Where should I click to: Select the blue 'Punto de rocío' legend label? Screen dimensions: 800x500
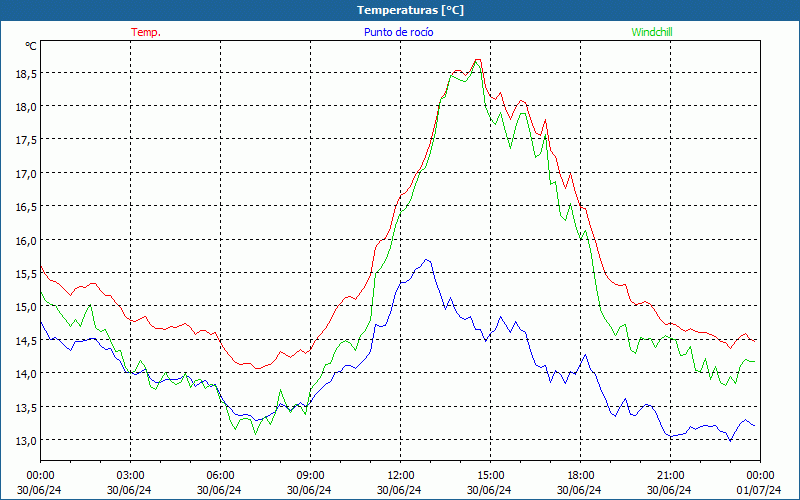pyautogui.click(x=398, y=32)
